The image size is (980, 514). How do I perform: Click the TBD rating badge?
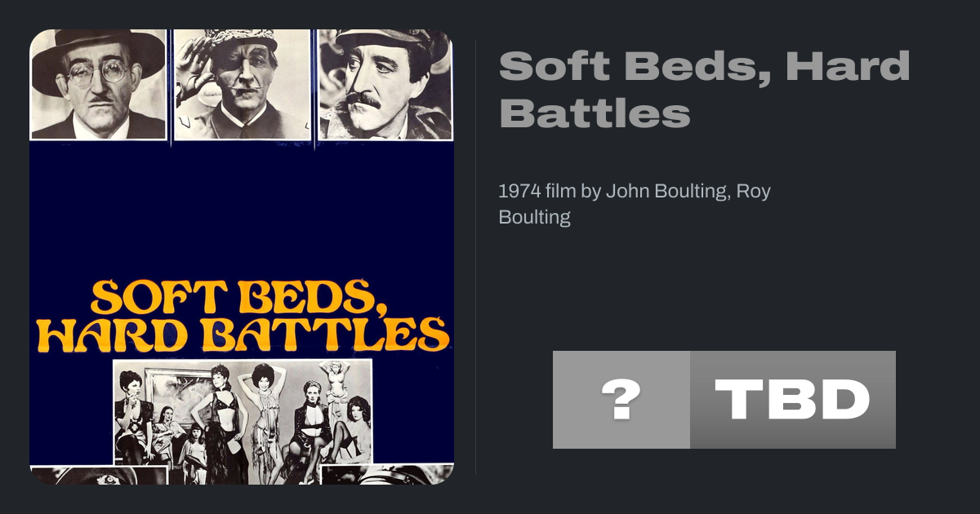click(792, 400)
